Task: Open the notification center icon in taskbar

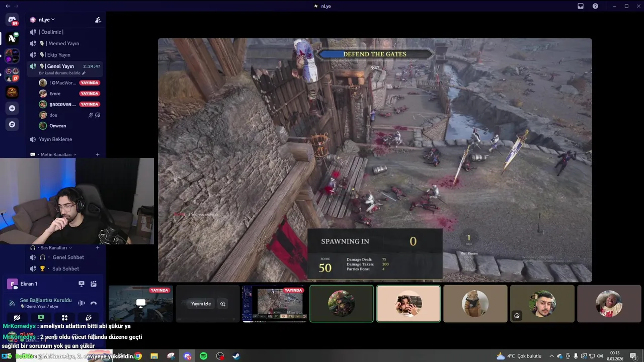Action: coord(633,356)
